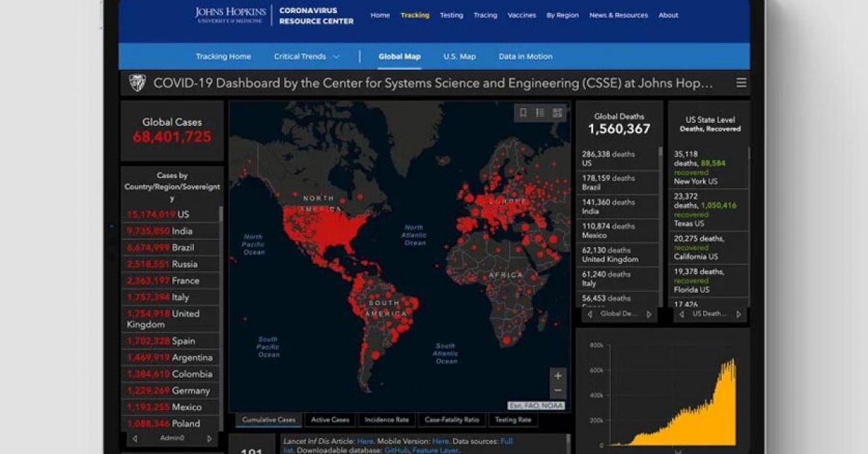Click the shield crest icon beside dashboard title
Image resolution: width=868 pixels, height=454 pixels.
tap(137, 82)
